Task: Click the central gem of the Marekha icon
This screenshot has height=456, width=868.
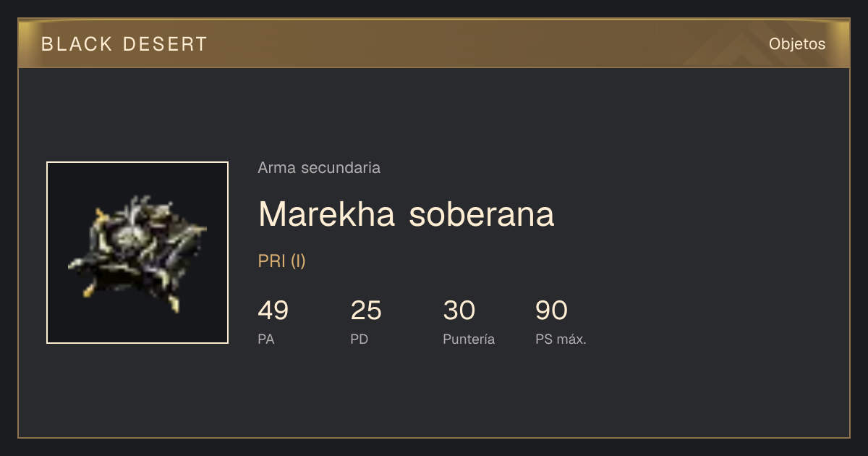Action: click(132, 233)
